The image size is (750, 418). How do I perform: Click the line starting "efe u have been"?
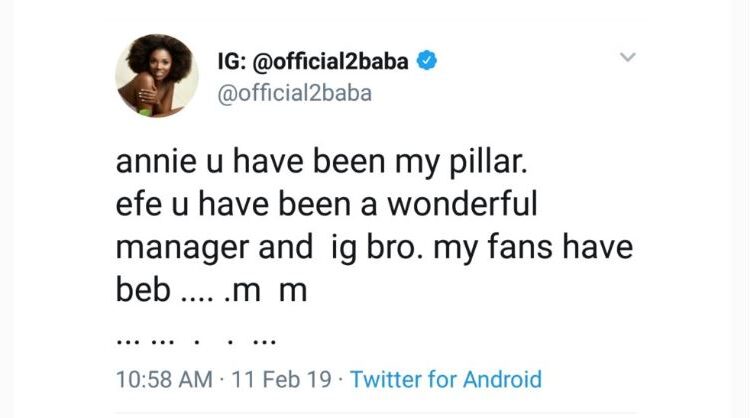328,204
